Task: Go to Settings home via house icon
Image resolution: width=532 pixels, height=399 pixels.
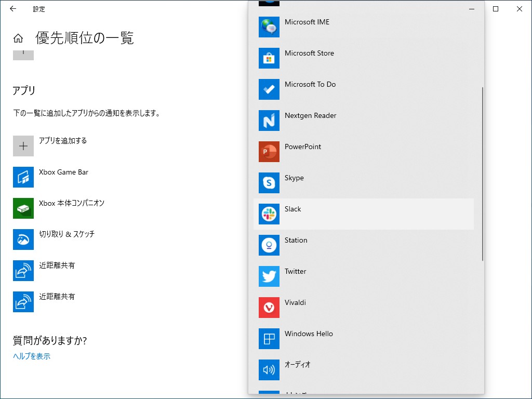Action: point(18,38)
